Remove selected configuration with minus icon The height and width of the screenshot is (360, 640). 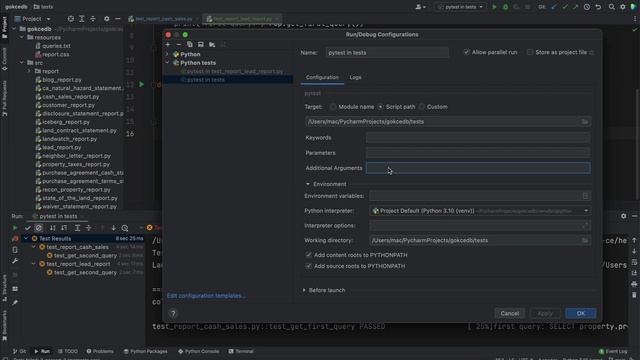[179, 44]
